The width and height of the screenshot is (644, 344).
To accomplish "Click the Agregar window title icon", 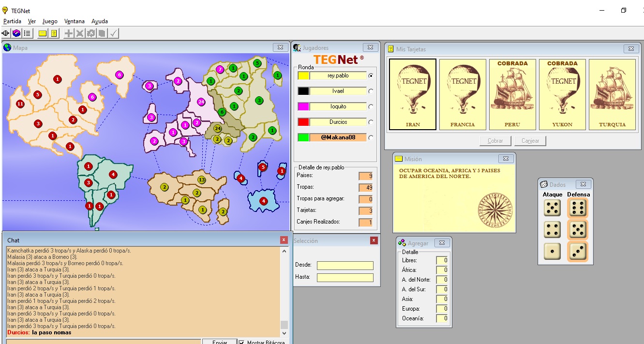I will pos(402,243).
